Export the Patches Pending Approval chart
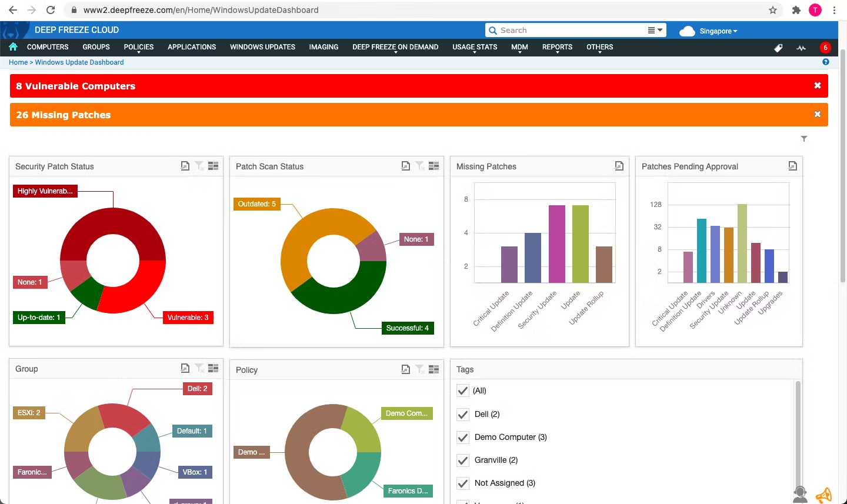Viewport: 847px width, 504px height. tap(793, 166)
